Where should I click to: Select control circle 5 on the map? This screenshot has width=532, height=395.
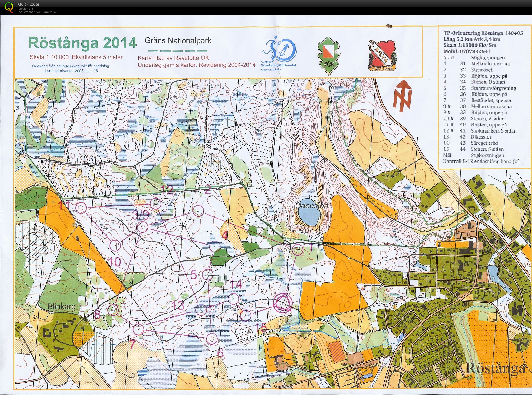[x=207, y=275]
